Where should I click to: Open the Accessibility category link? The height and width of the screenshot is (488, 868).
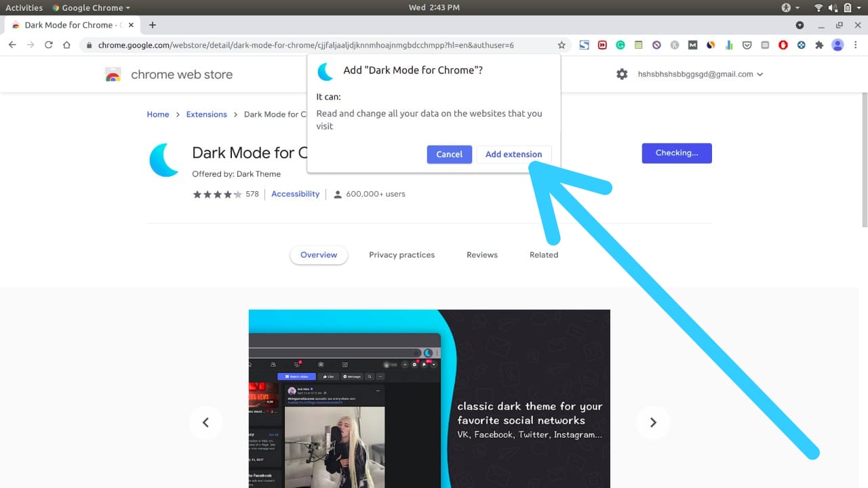[x=295, y=194]
